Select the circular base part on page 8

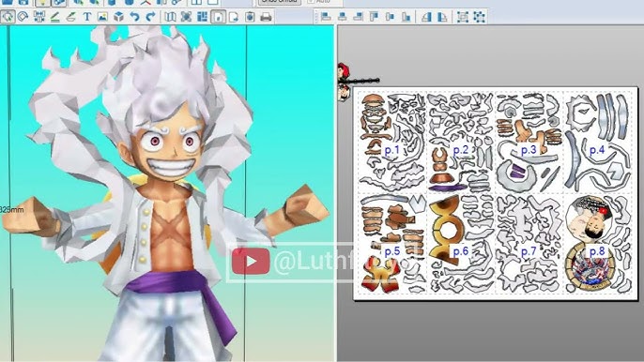(590, 267)
